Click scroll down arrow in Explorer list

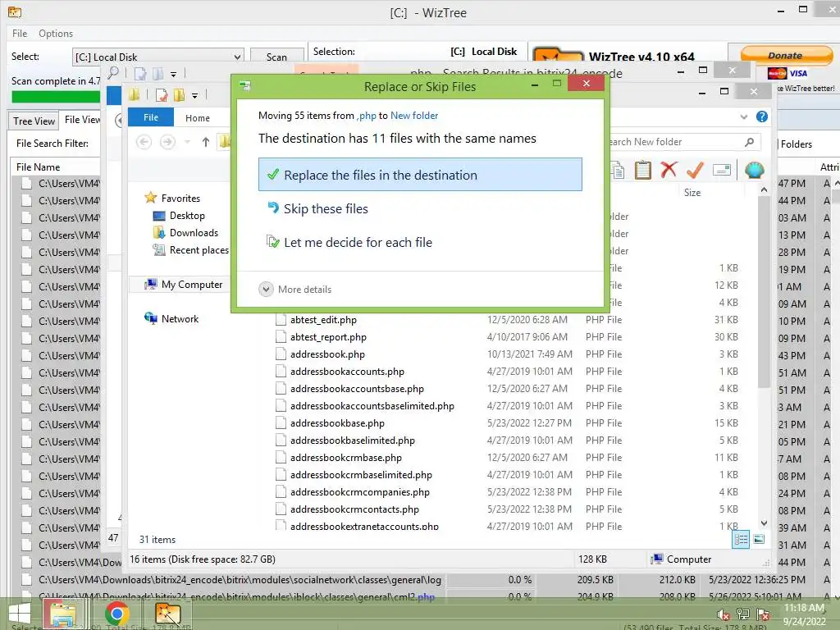pyautogui.click(x=764, y=523)
